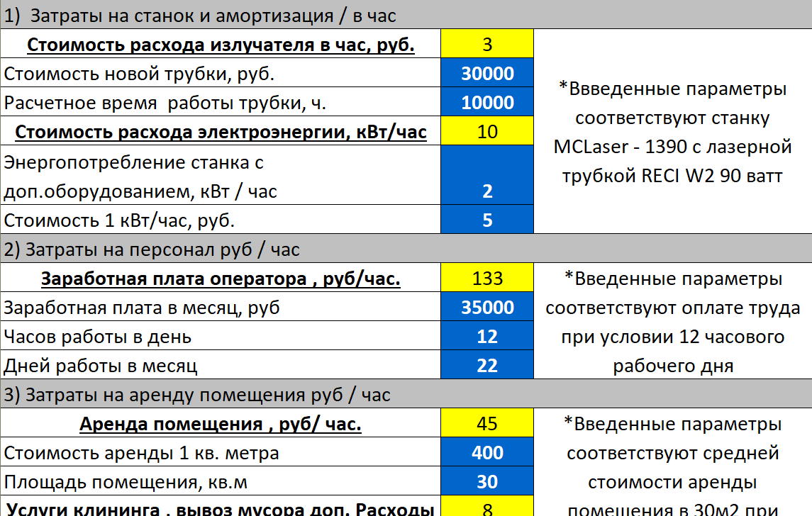Click label 'Площадь помещения, кв.м'
The width and height of the screenshot is (812, 516).
[x=126, y=481]
